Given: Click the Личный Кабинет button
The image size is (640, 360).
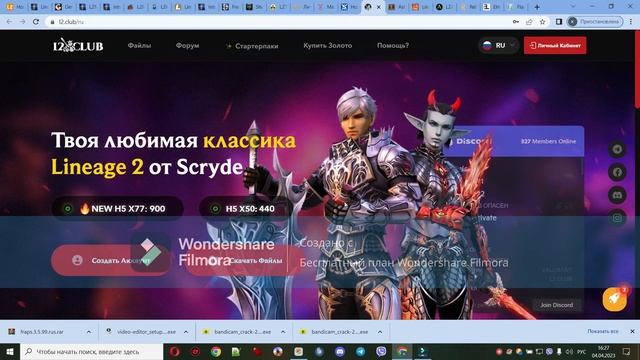Looking at the screenshot, I should (x=555, y=45).
